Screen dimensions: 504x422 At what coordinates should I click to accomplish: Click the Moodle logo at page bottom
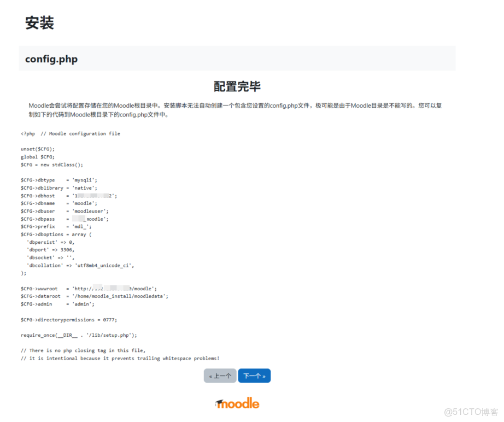coord(237,403)
